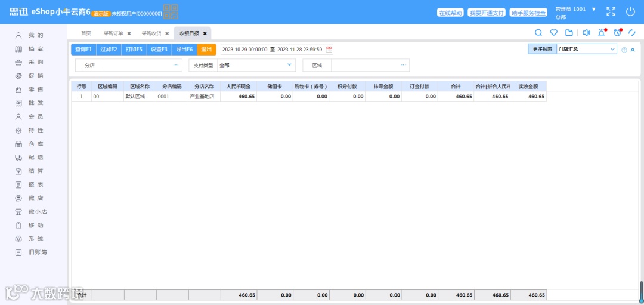Click the 助手服务检查 button
Image resolution: width=644 pixels, height=305 pixels.
point(529,13)
